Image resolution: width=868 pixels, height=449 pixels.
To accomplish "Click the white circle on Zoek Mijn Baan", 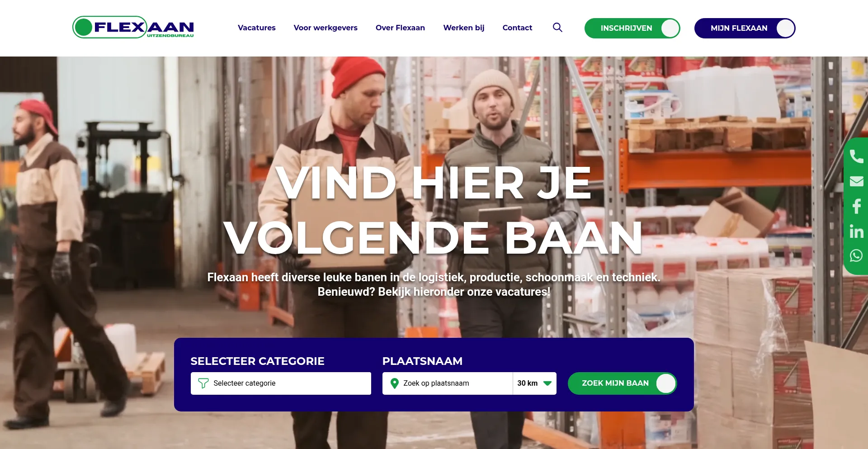I will 665,383.
